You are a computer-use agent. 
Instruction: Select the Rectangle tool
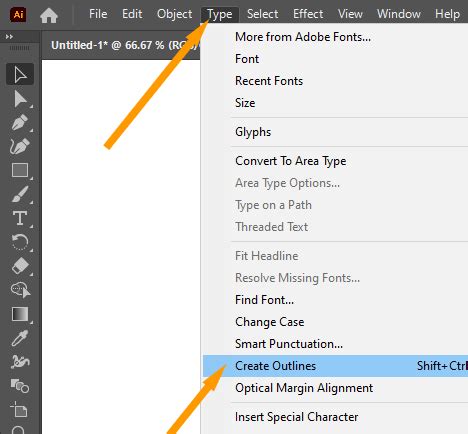(20, 170)
